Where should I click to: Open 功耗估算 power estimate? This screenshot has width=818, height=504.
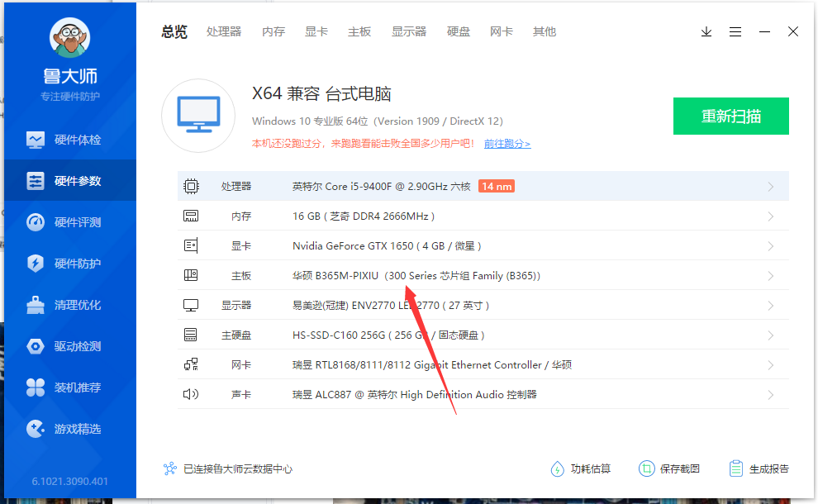coord(581,468)
